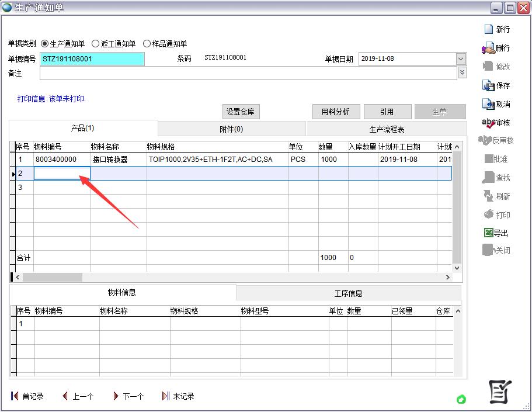Jump to last record 末记录
The height and width of the screenshot is (412, 532).
[x=166, y=396]
